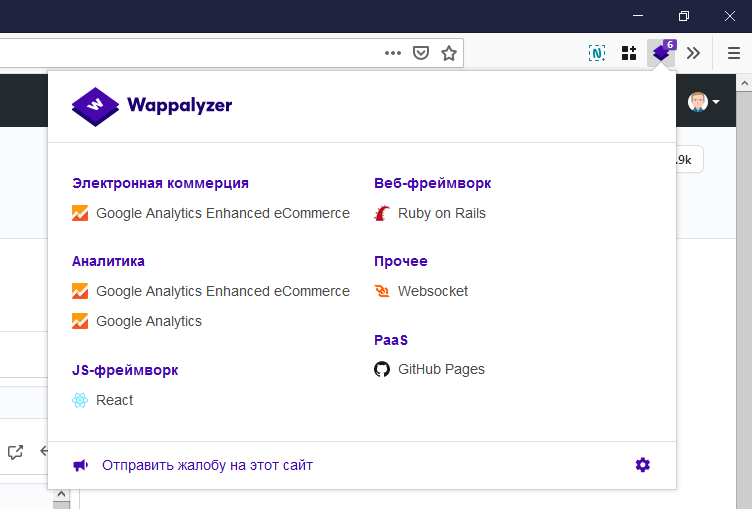Click Отправить жалобу на этот сайт link
752x509 pixels.
pyautogui.click(x=207, y=465)
